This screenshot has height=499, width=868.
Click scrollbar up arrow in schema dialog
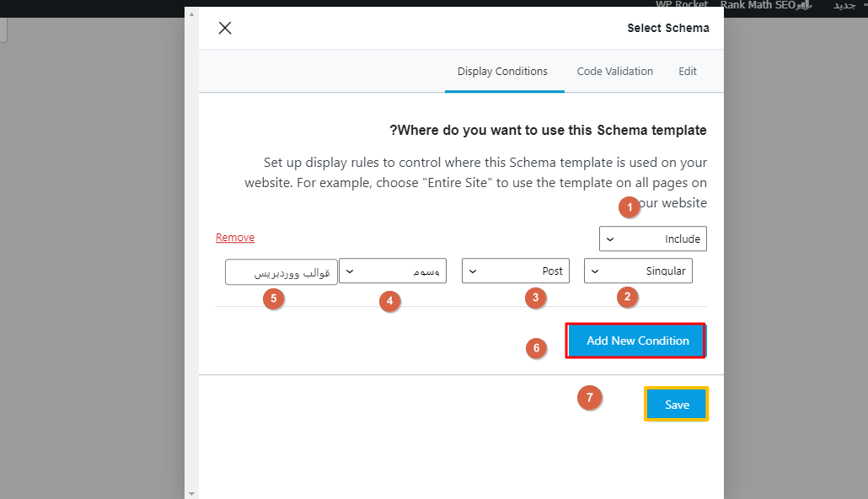191,14
